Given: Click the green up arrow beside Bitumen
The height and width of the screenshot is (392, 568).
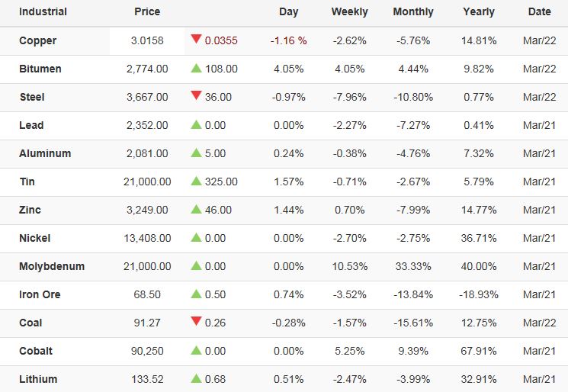Looking at the screenshot, I should 196,69.
